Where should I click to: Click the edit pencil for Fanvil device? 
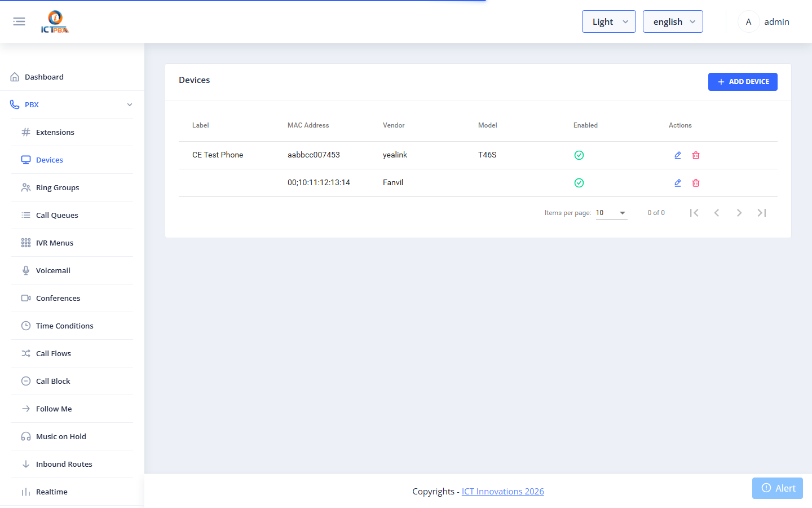678,183
